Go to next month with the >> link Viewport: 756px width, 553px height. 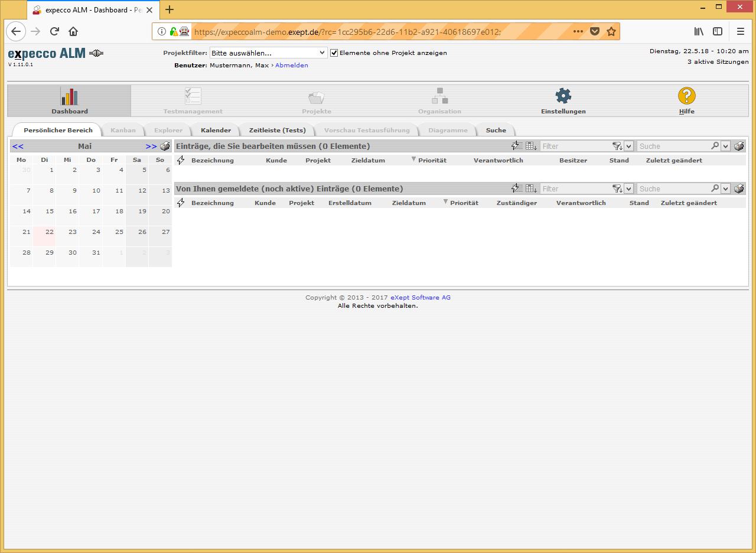151,147
